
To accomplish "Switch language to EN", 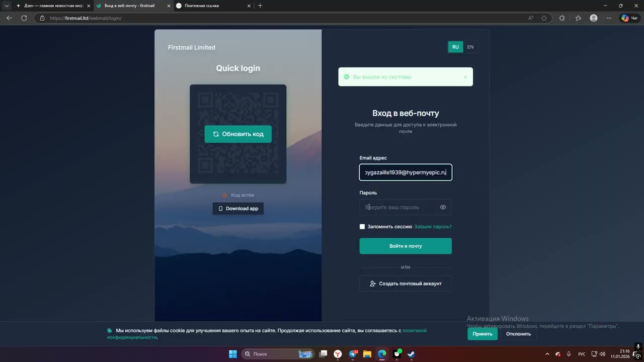I will pyautogui.click(x=470, y=47).
